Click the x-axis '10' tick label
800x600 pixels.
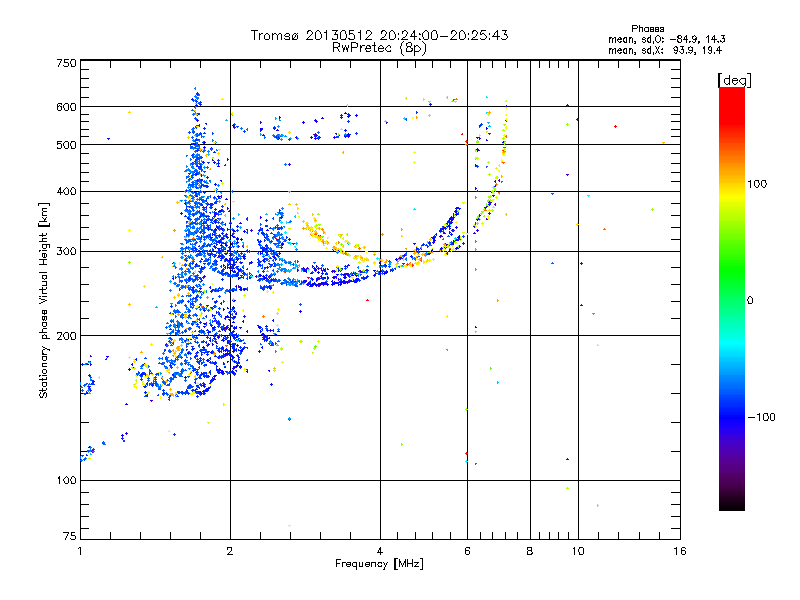[578, 551]
